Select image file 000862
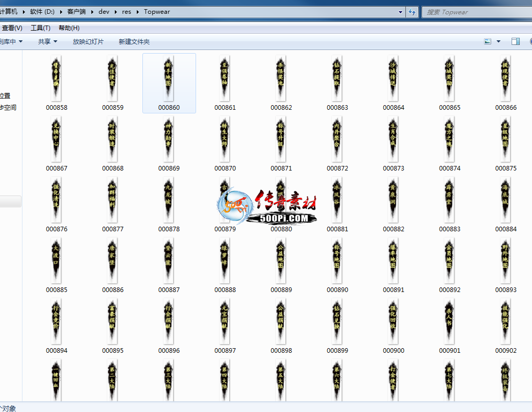 click(281, 79)
